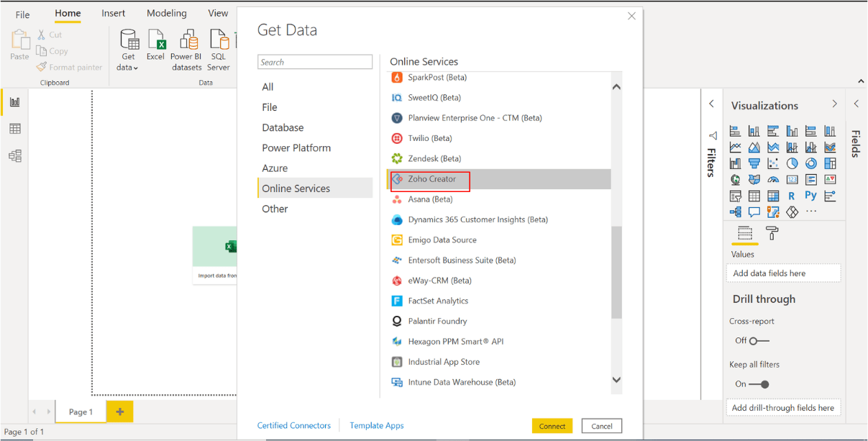Image resolution: width=868 pixels, height=441 pixels.
Task: Choose the Gauge visualization
Action: point(774,179)
